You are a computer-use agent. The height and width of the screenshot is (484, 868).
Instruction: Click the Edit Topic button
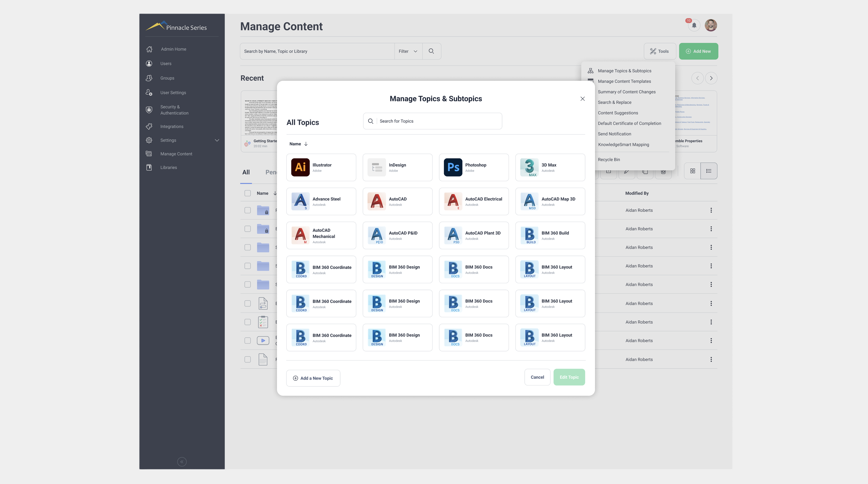pos(569,377)
